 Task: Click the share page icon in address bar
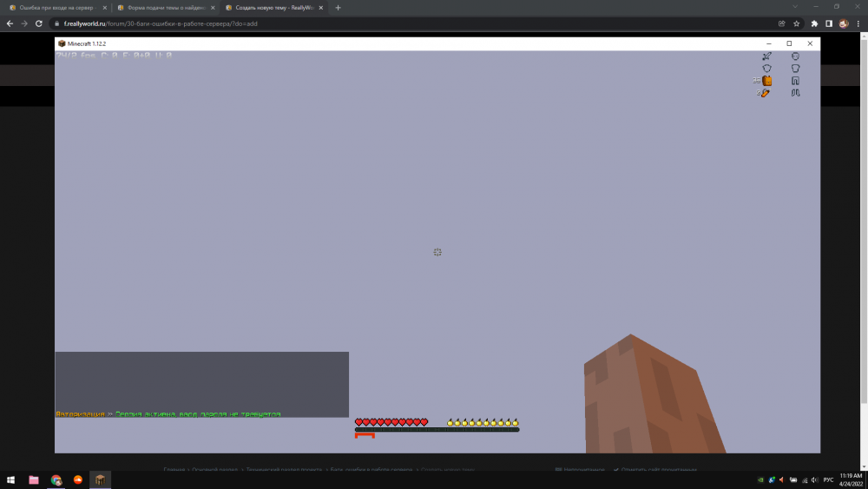coord(782,23)
